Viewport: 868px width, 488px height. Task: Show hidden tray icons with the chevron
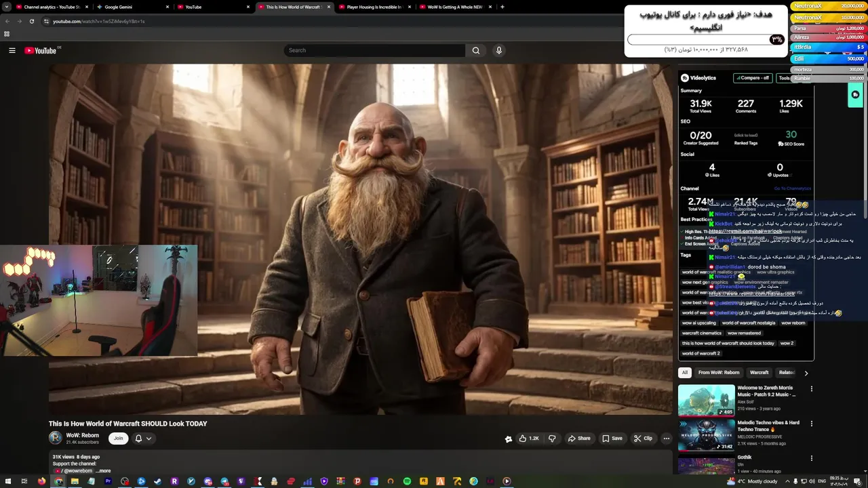[788, 481]
